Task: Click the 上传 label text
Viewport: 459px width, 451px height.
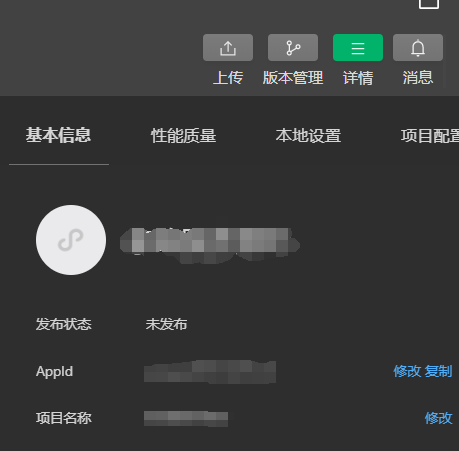Action: pyautogui.click(x=228, y=78)
